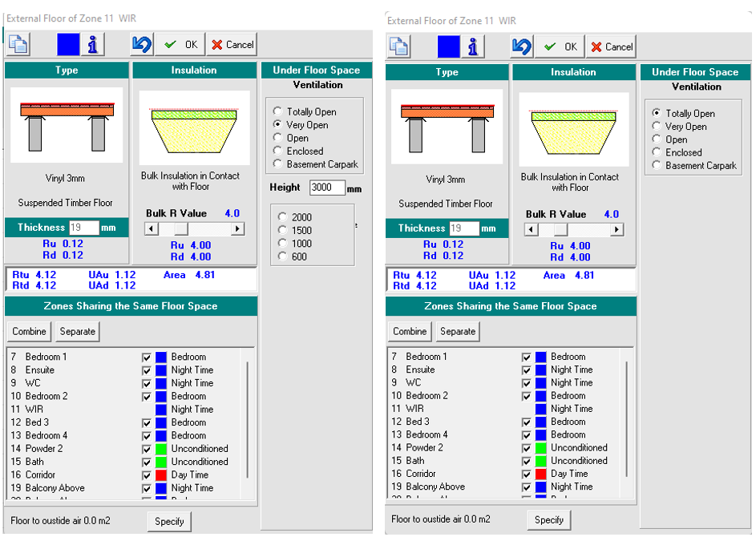Click the info icon in right dialog
Screen dimensions: 756x537
(473, 46)
